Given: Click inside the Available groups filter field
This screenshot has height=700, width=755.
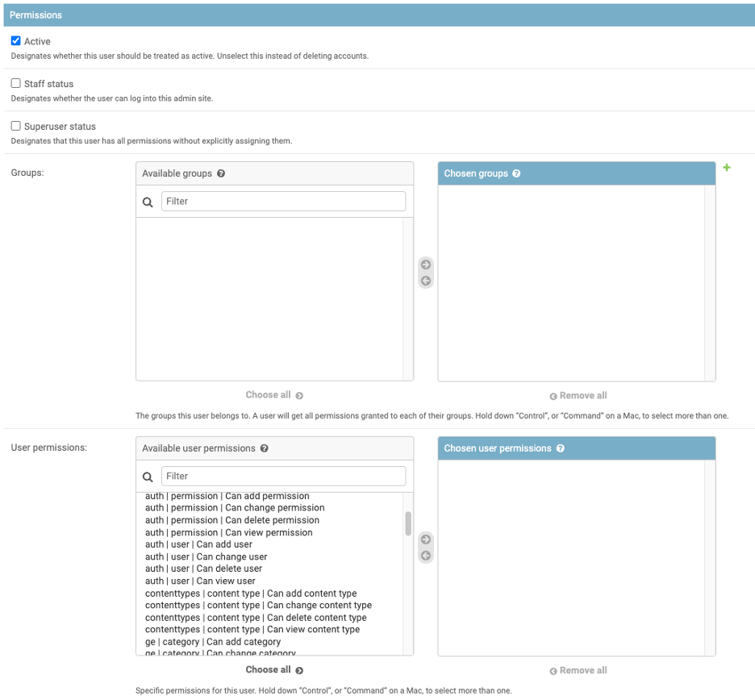Looking at the screenshot, I should (283, 202).
